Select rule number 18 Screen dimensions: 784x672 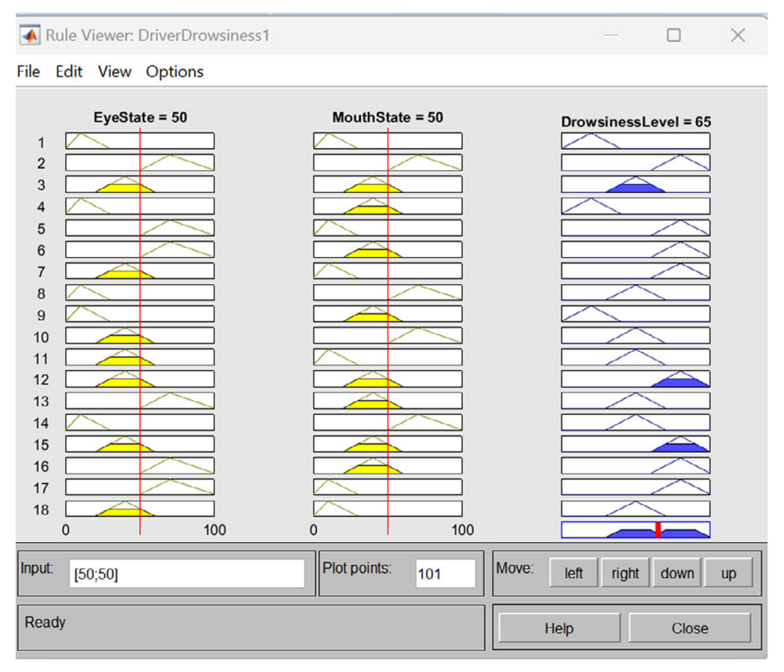tap(41, 510)
